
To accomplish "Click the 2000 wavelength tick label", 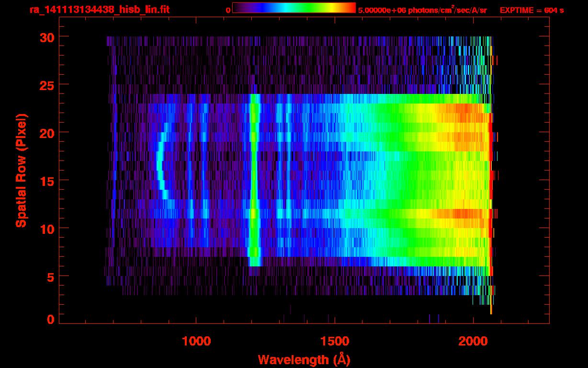I will (473, 341).
